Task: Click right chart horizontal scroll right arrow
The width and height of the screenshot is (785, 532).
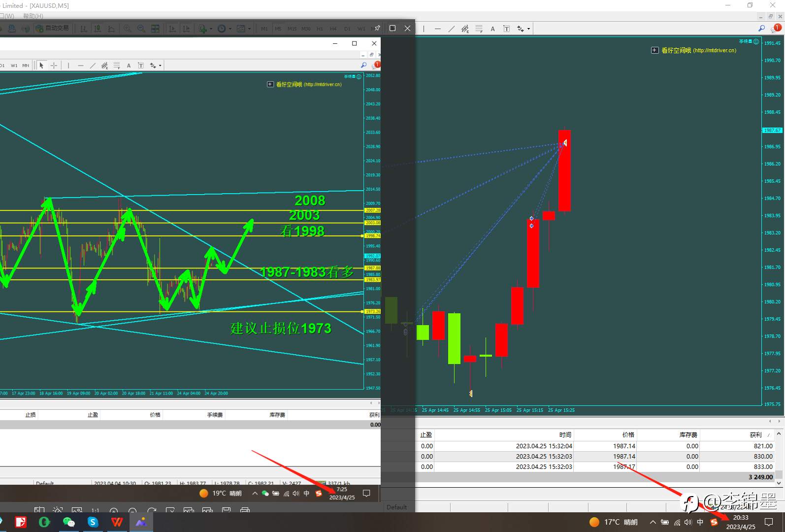Action: pos(779,421)
